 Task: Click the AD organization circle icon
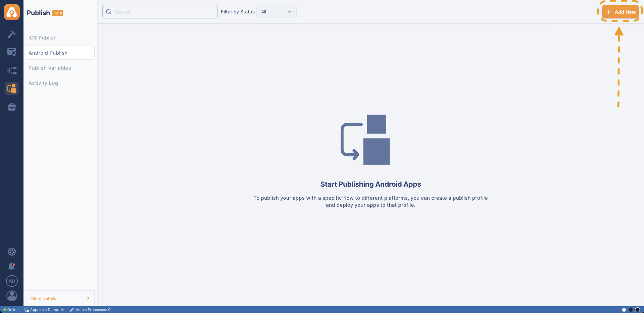[x=12, y=281]
